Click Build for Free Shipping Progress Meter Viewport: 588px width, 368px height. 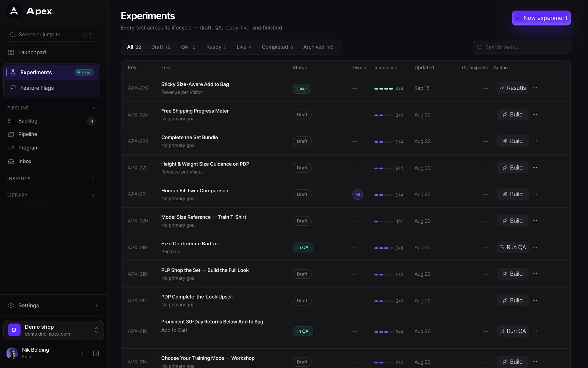click(x=513, y=114)
